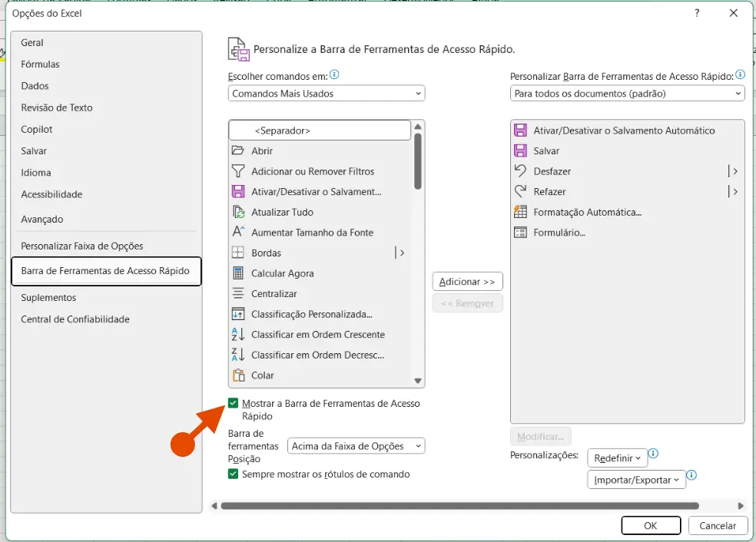Click the commands list scroll up arrow

pyautogui.click(x=418, y=126)
